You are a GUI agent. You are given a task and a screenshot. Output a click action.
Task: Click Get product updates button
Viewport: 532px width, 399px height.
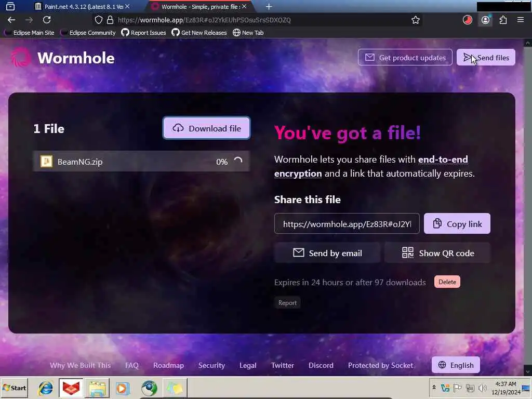tap(405, 57)
